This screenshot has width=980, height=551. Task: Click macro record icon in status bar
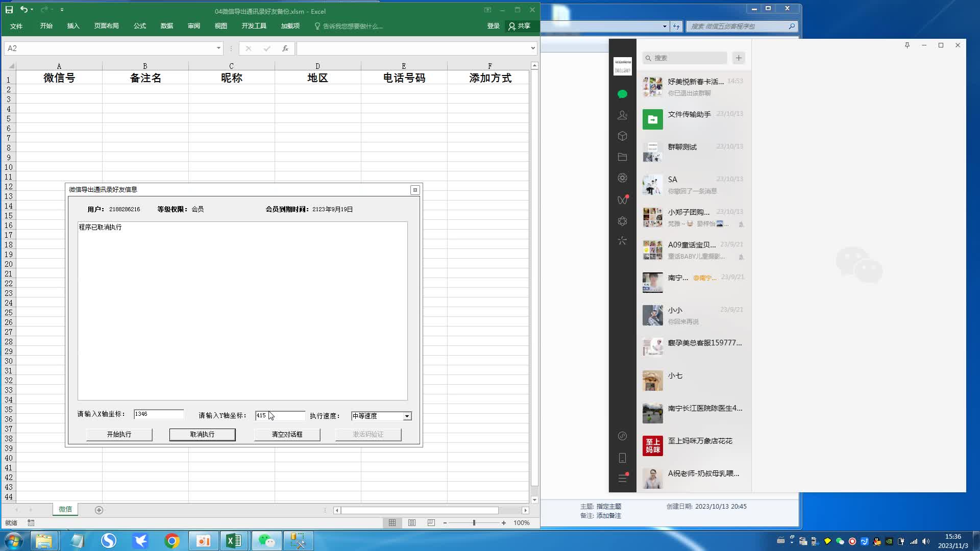tap(31, 523)
